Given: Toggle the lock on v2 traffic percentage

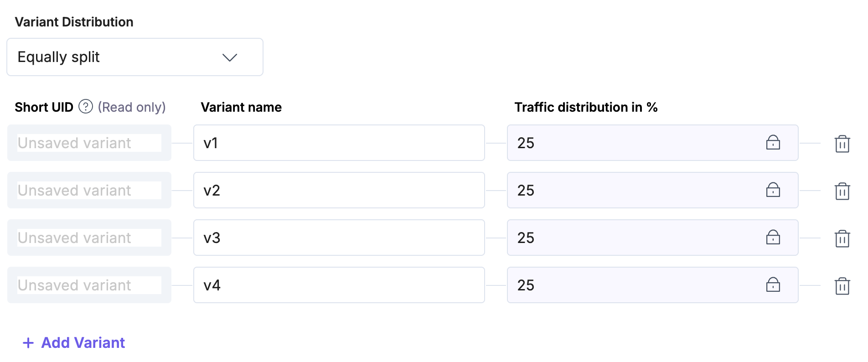Looking at the screenshot, I should click(x=773, y=190).
